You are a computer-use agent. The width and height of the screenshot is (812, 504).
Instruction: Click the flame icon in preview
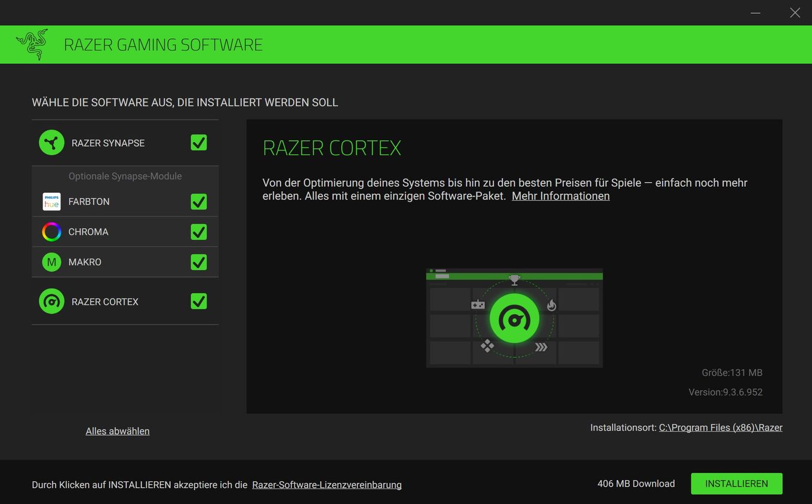point(552,305)
